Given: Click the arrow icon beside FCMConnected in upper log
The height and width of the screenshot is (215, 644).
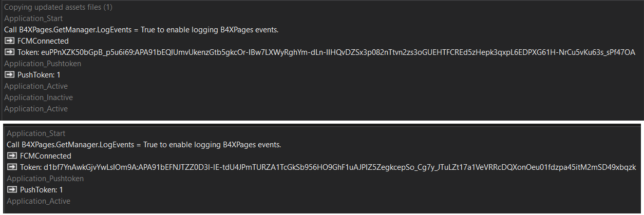Looking at the screenshot, I should [9, 41].
